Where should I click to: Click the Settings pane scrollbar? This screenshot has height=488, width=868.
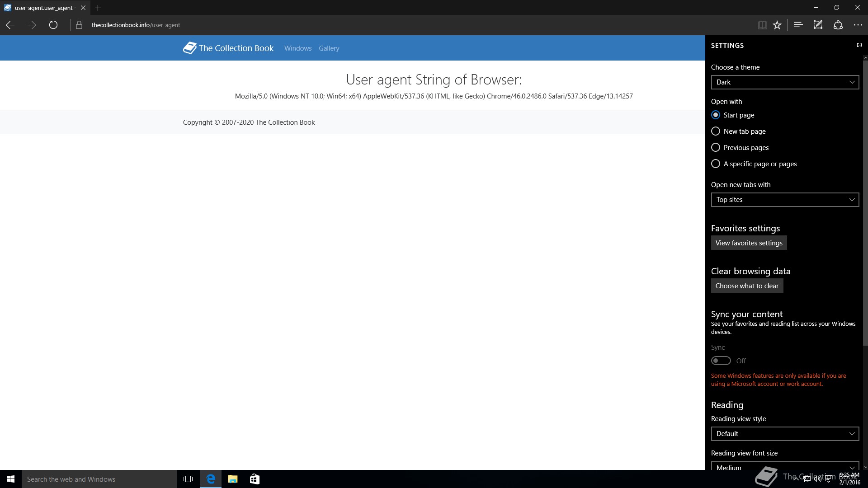pyautogui.click(x=865, y=203)
